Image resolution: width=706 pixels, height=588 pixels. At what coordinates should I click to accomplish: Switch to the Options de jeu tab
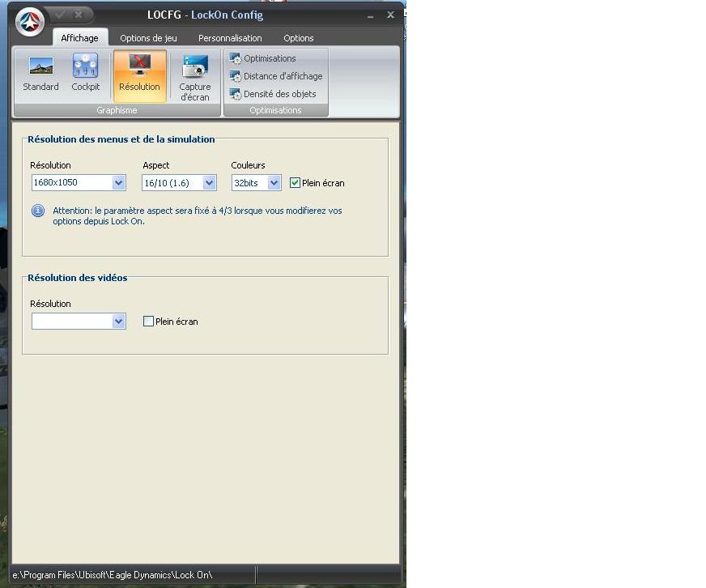148,38
